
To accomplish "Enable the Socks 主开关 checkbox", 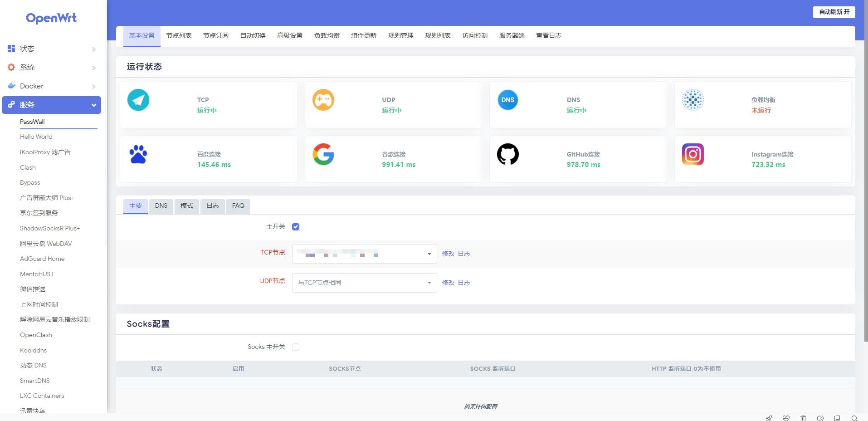I will tap(296, 347).
